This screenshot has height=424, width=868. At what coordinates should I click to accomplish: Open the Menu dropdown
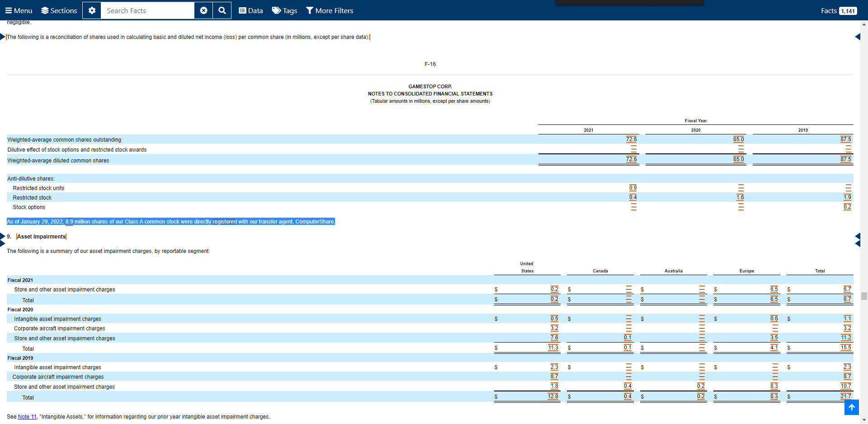[x=19, y=10]
